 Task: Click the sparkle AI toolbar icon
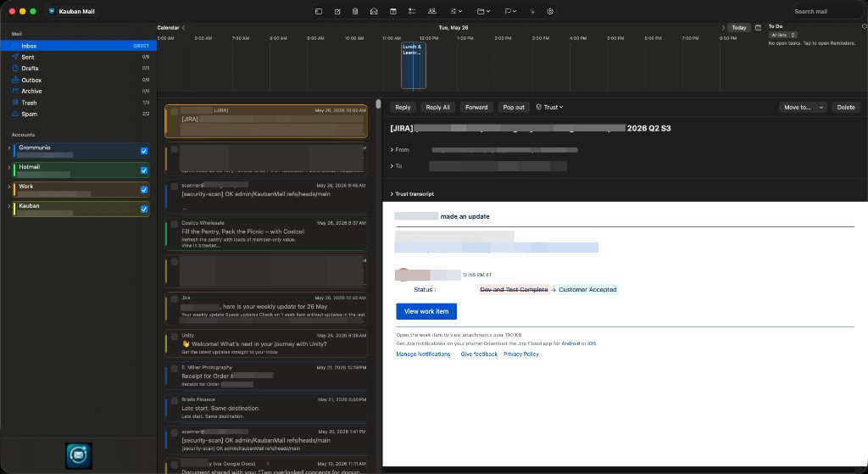pos(532,11)
